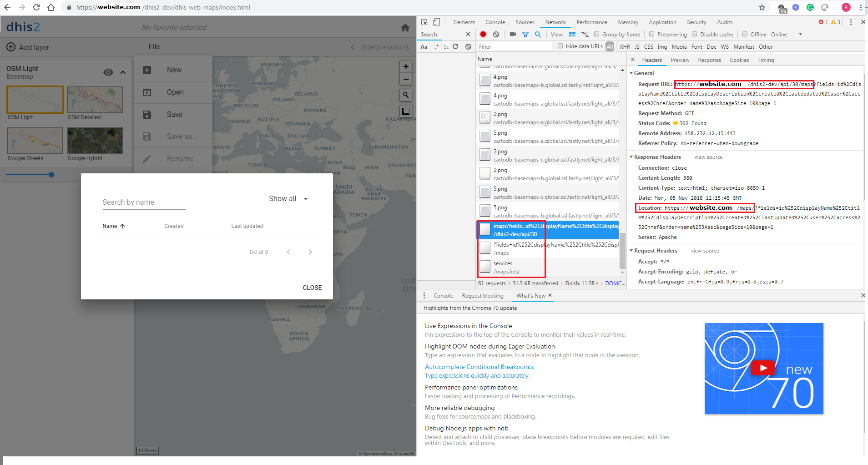Play the Chrome 70 new features video
868x465 pixels.
tap(763, 368)
